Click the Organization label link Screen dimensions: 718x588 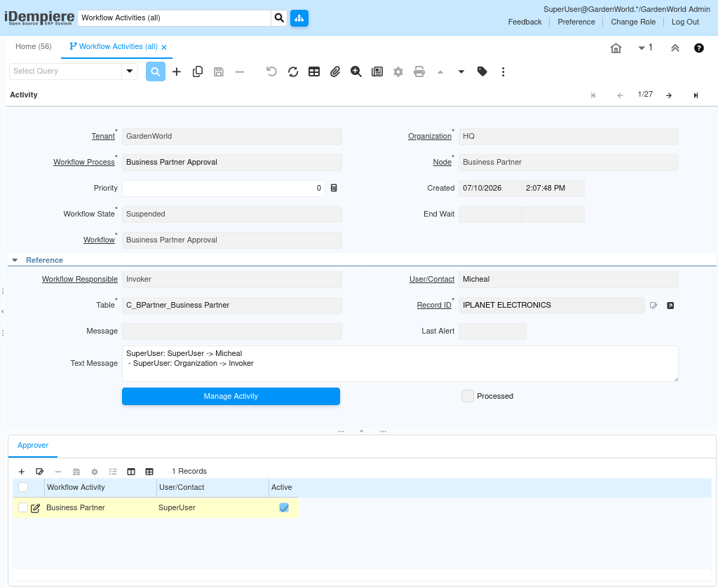pyautogui.click(x=430, y=137)
